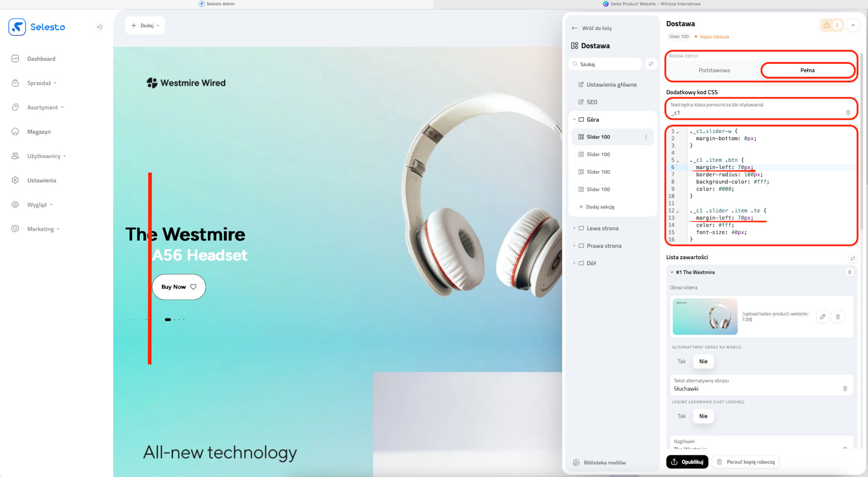The height and width of the screenshot is (477, 868).
Task: Click Dodaj sekcję add link
Action: click(x=596, y=207)
